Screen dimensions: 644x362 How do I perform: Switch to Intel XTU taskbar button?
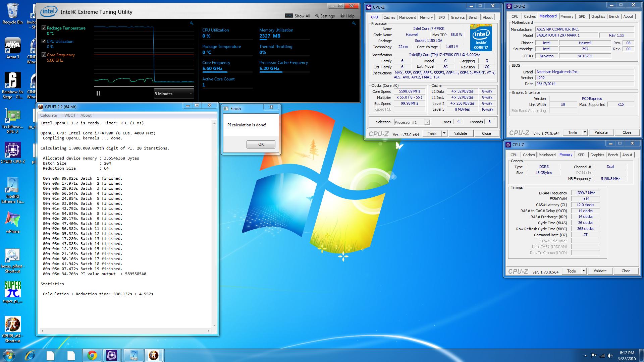coord(133,355)
